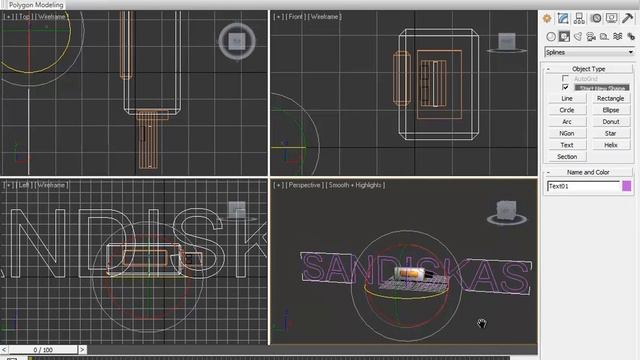Open the Front view label menu

[295, 17]
